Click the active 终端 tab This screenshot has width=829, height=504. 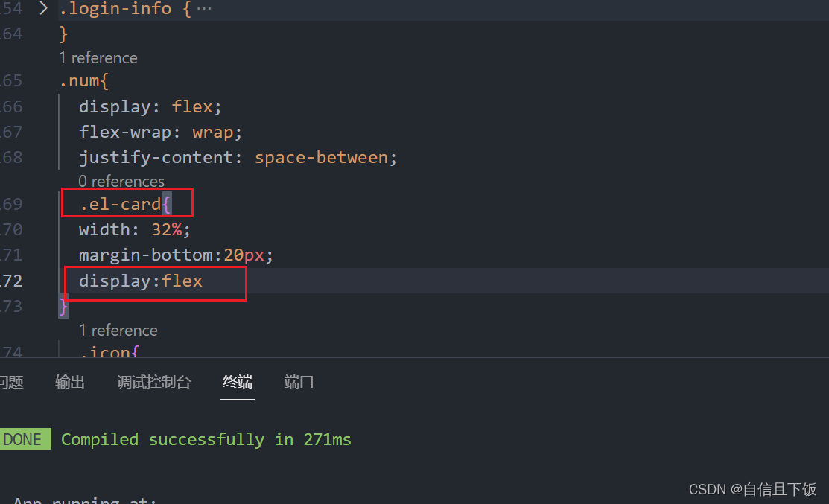[237, 382]
